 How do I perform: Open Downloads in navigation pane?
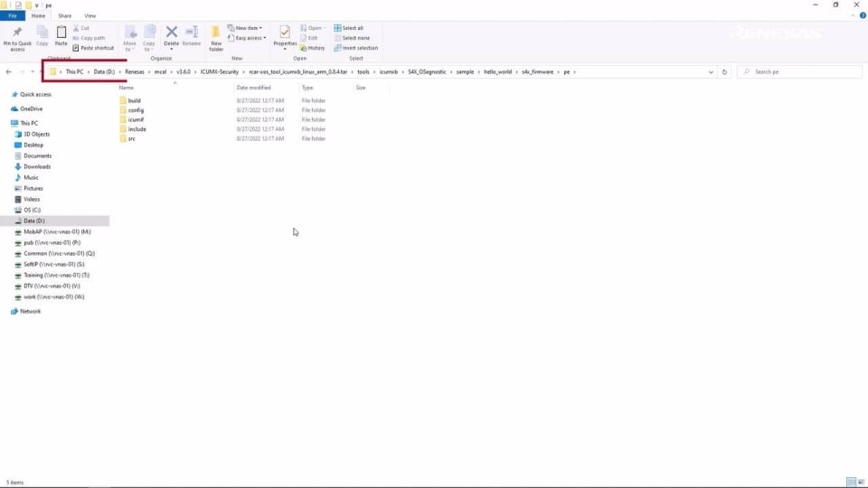36,166
